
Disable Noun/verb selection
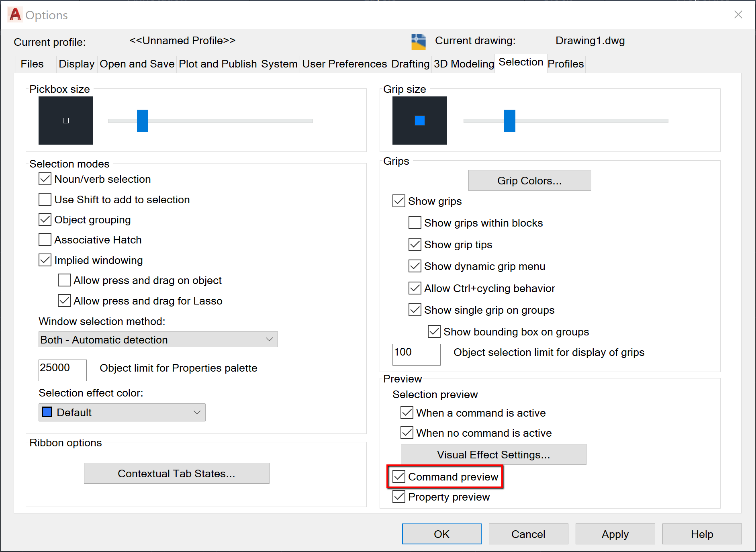[45, 179]
